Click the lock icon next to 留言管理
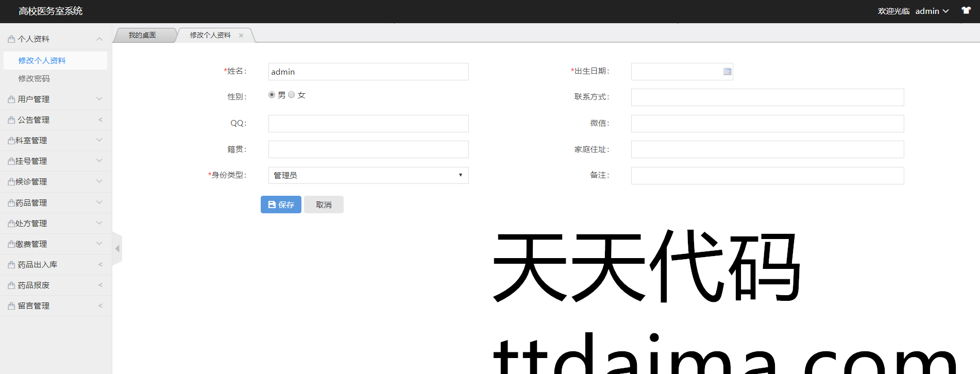The width and height of the screenshot is (980, 374). (x=11, y=306)
